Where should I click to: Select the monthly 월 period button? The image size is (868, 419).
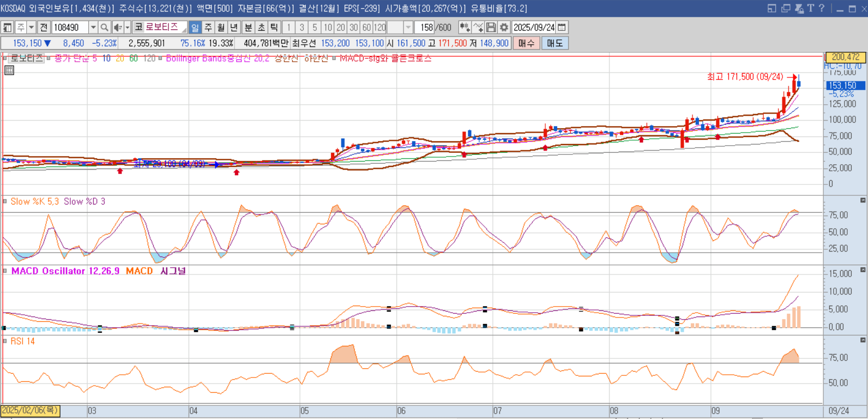(x=221, y=27)
